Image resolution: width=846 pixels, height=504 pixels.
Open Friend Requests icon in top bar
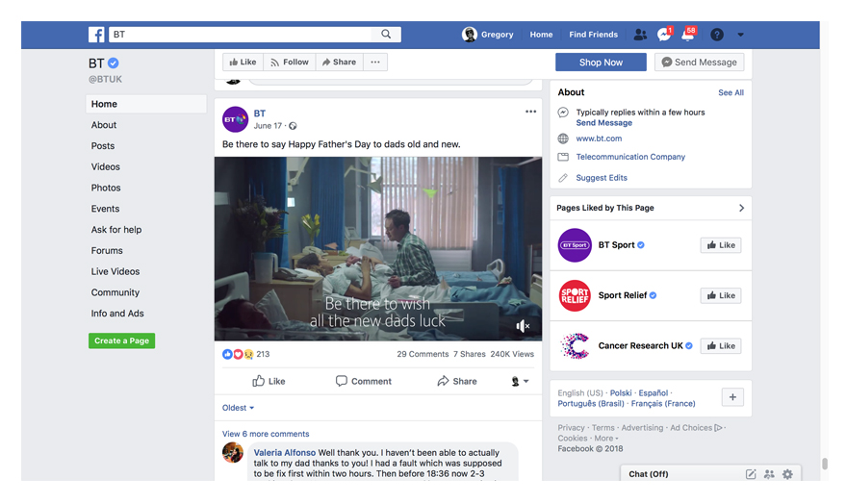point(640,35)
